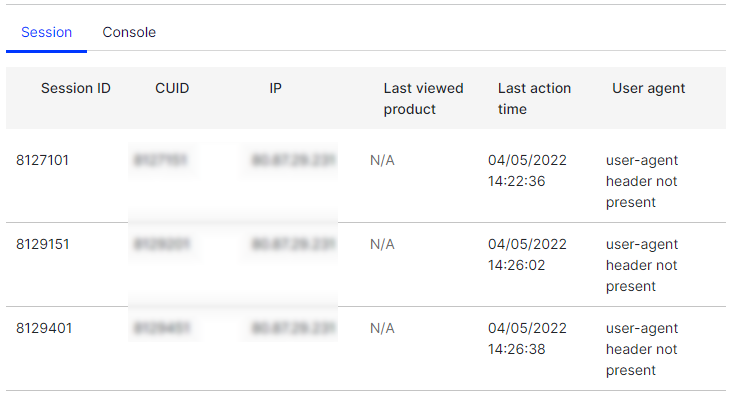Select session ID 8129401
The image size is (731, 394).
click(x=44, y=328)
